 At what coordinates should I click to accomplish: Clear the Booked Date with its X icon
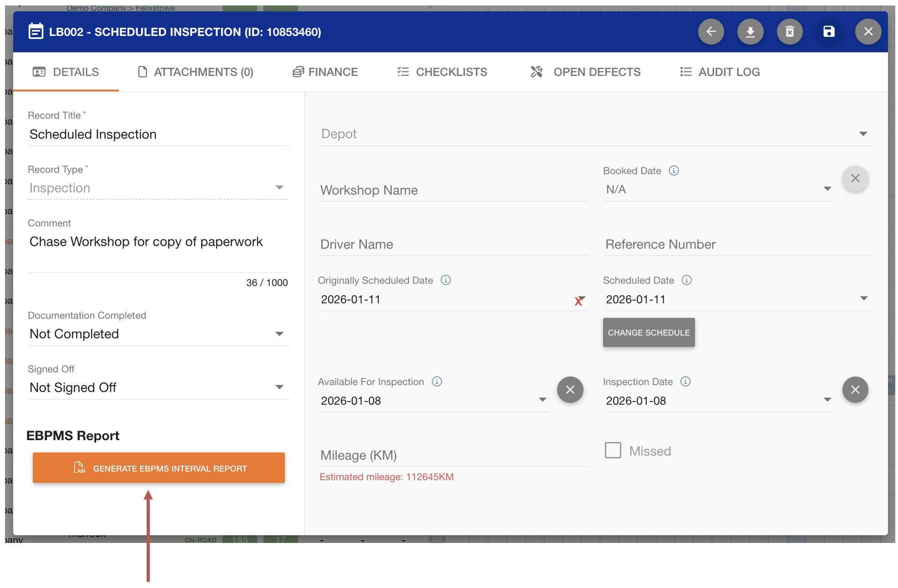[x=855, y=178]
